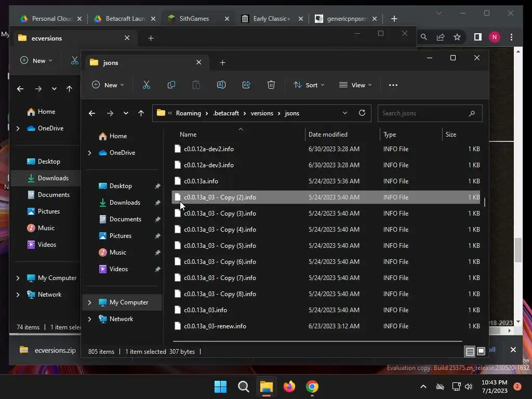
Task: Open Pictures in jsons navigation pane
Action: click(120, 236)
